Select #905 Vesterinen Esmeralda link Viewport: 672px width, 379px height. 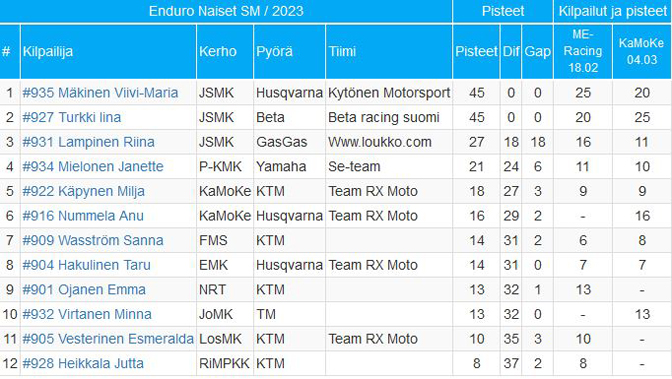[x=108, y=339]
